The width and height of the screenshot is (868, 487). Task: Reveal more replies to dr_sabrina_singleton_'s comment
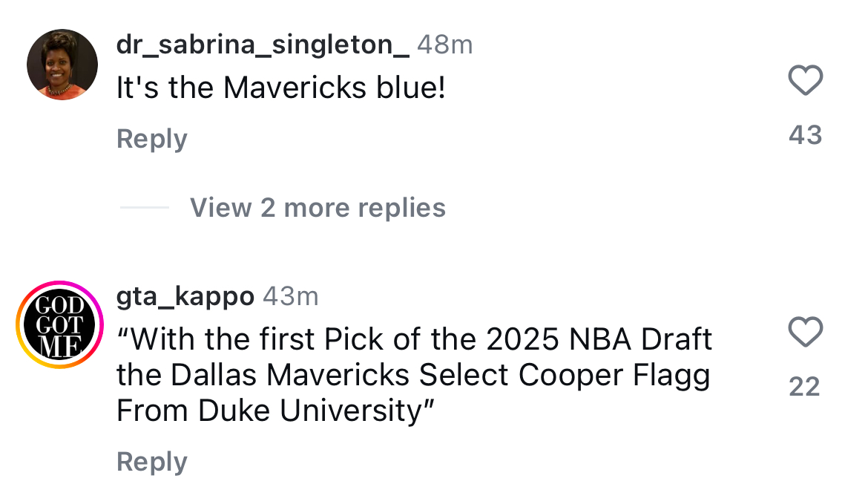(318, 208)
